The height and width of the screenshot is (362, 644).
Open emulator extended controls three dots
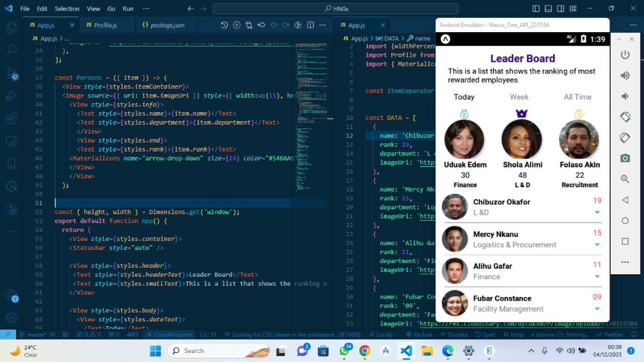coord(625,262)
